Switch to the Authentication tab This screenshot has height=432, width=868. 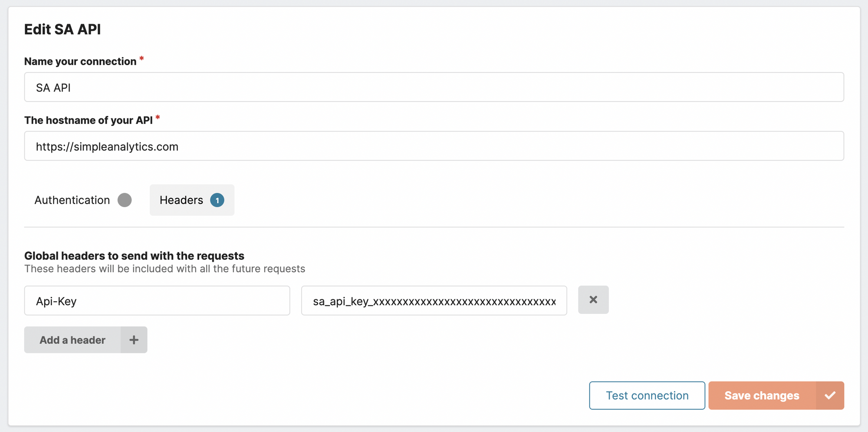pyautogui.click(x=72, y=200)
